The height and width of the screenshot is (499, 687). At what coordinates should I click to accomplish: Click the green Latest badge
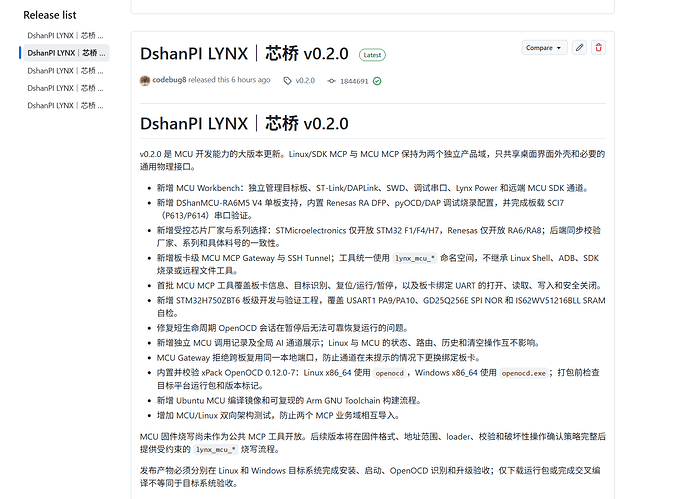pos(372,55)
